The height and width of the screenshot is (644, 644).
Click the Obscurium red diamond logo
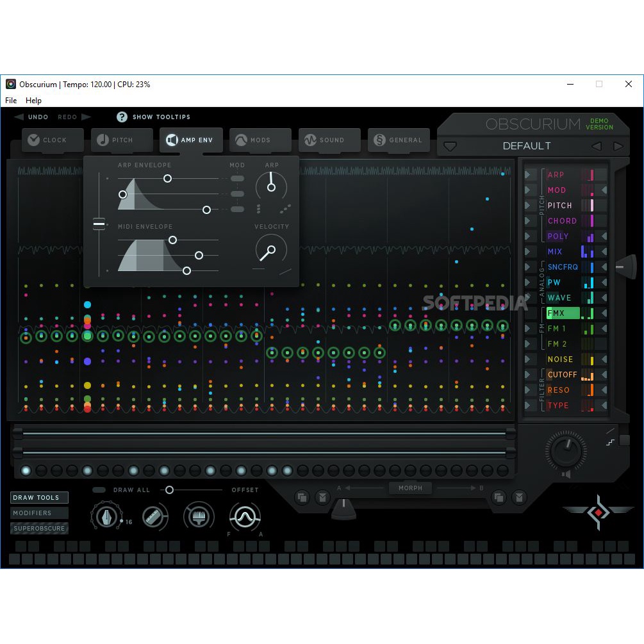click(599, 512)
